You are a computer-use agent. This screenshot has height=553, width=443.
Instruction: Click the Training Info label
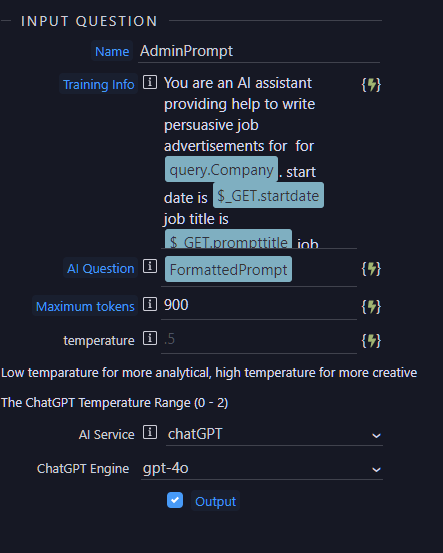click(98, 84)
